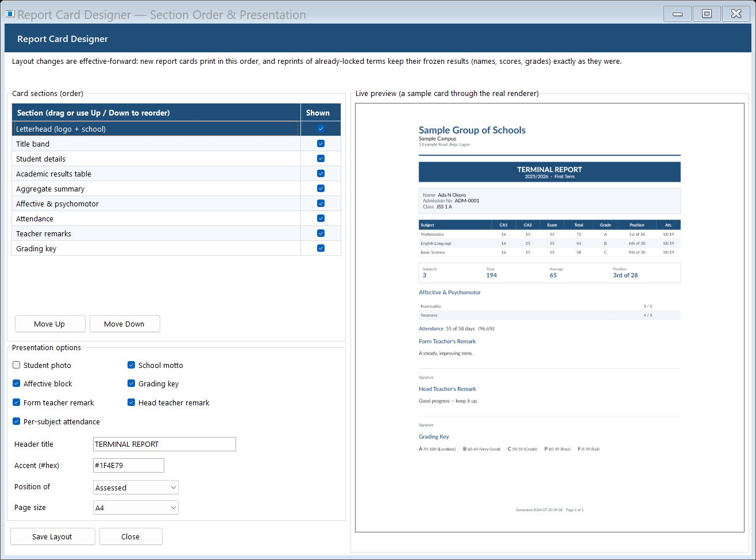Uncheck Shown for Title band row
756x560 pixels.
(x=321, y=144)
